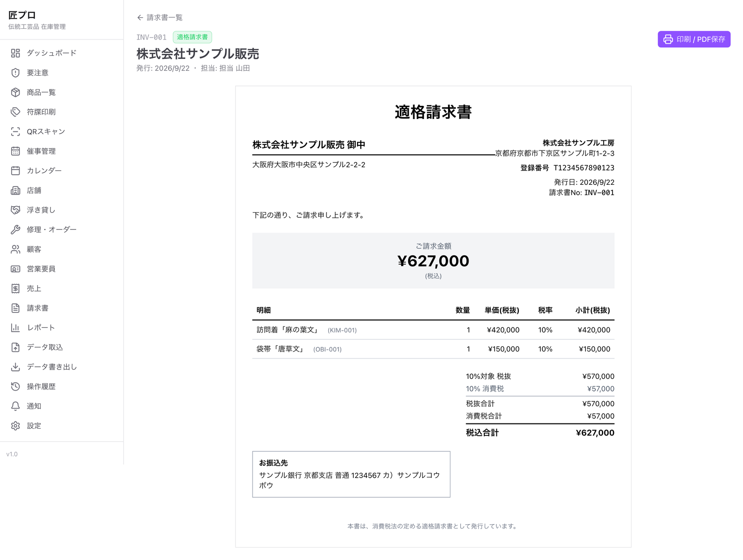Open the 操作履歴 history icon

(x=15, y=386)
